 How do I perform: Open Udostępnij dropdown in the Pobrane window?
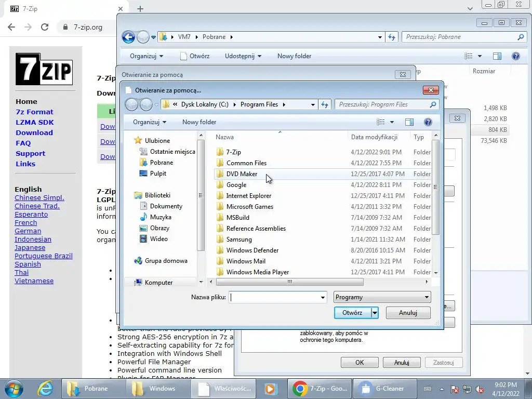pos(243,56)
